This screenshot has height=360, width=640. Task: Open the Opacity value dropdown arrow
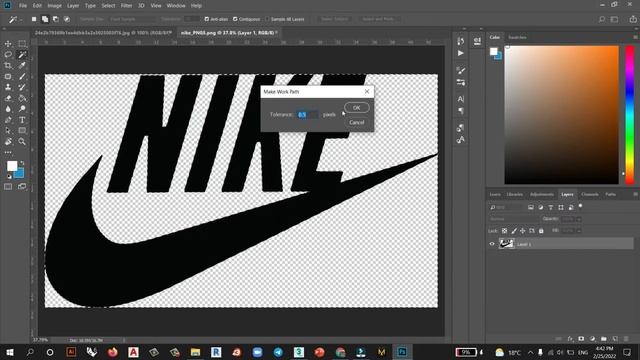(x=578, y=219)
